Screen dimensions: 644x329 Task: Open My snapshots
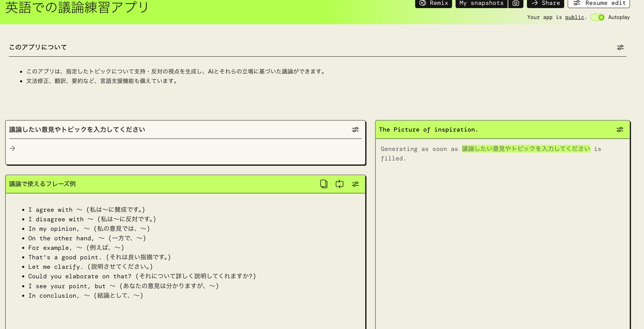481,4
